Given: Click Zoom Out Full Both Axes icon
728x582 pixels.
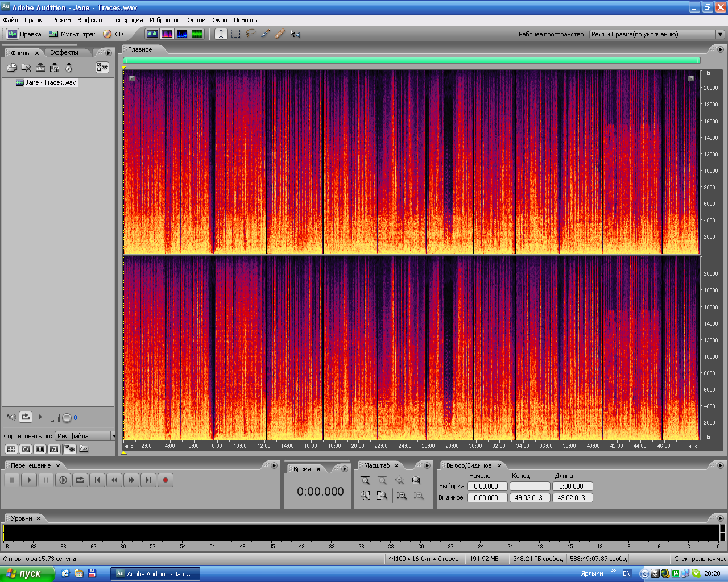Looking at the screenshot, I should [399, 480].
